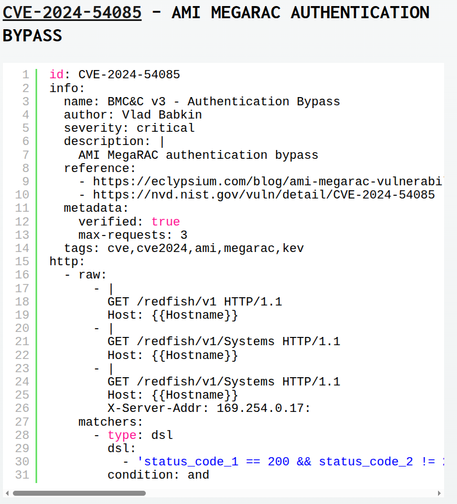Click the 'http:' line
Viewport: 457px width, 504px height.
pyautogui.click(x=67, y=261)
